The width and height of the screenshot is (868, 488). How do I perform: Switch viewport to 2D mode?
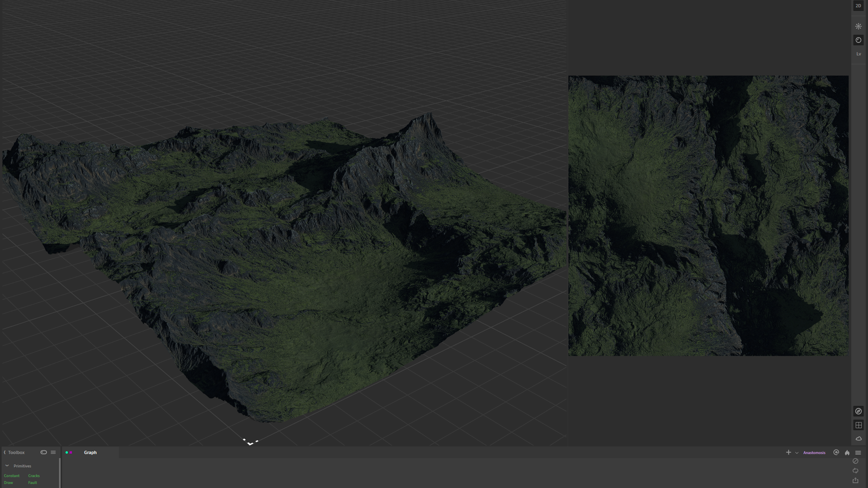pyautogui.click(x=858, y=6)
